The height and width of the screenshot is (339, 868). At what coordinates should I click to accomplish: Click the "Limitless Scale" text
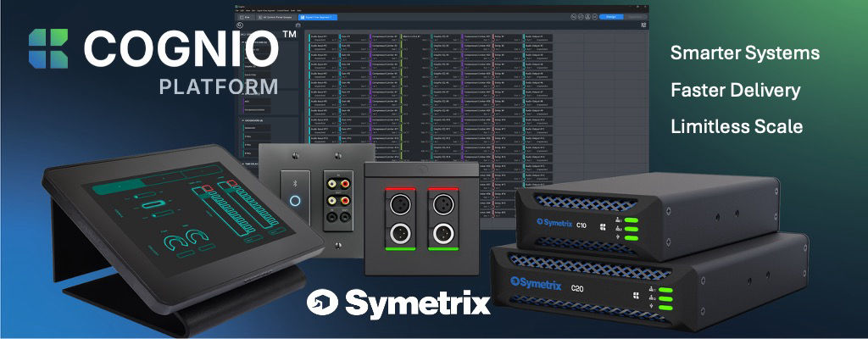737,126
